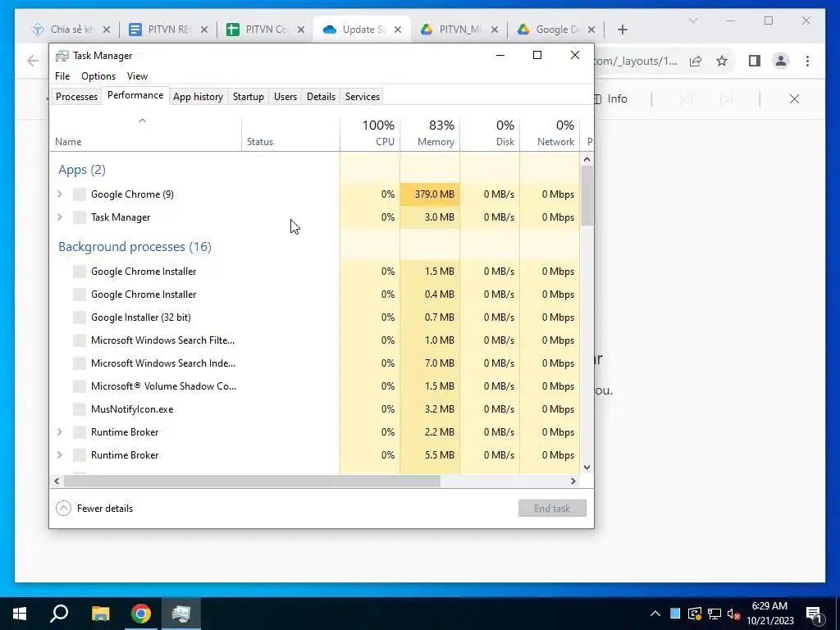Open Chrome tab search chevron
Screen dimensions: 840x630
point(692,21)
